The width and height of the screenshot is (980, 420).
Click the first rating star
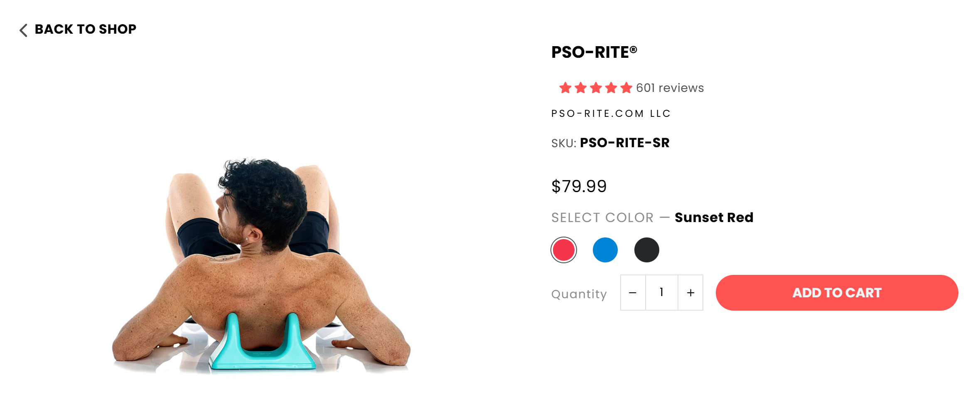[x=565, y=88]
